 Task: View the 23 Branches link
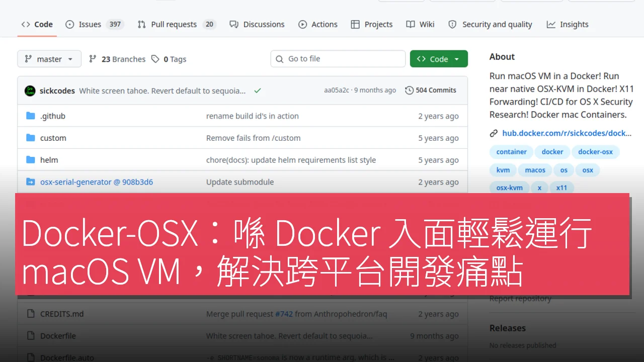coord(117,59)
